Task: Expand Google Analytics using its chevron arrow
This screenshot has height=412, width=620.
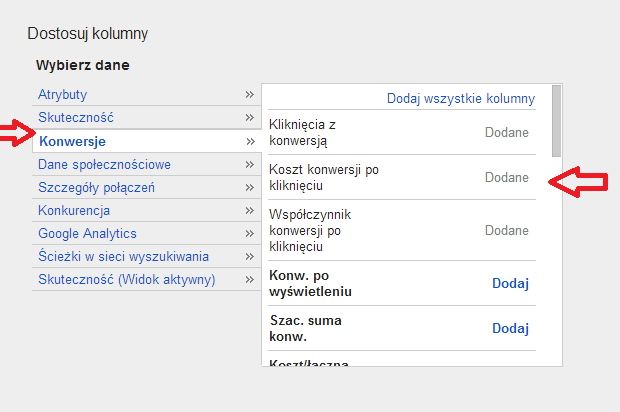Action: [x=250, y=233]
